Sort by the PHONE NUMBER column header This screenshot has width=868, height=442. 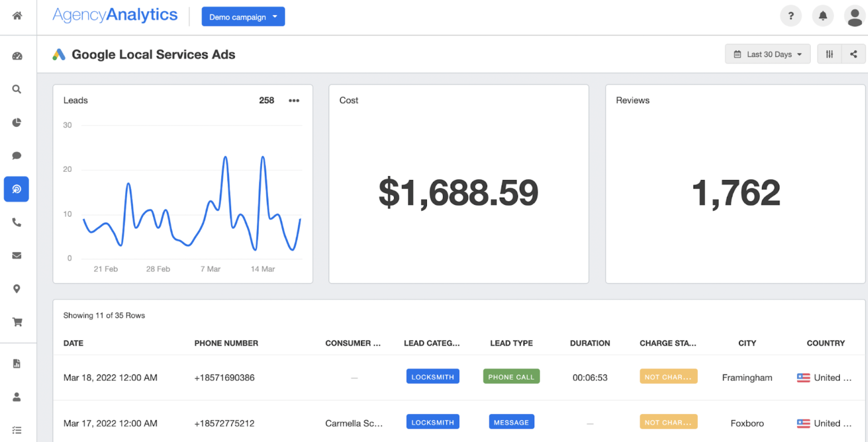[x=226, y=343]
